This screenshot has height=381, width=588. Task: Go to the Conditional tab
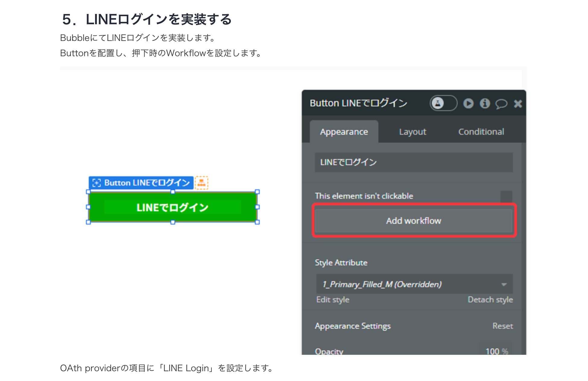[x=481, y=132]
